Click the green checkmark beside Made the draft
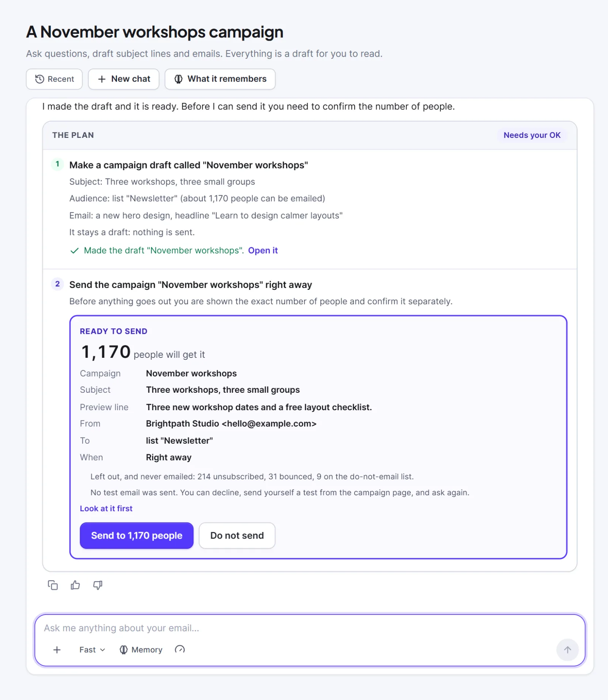This screenshot has width=608, height=700. click(x=74, y=251)
